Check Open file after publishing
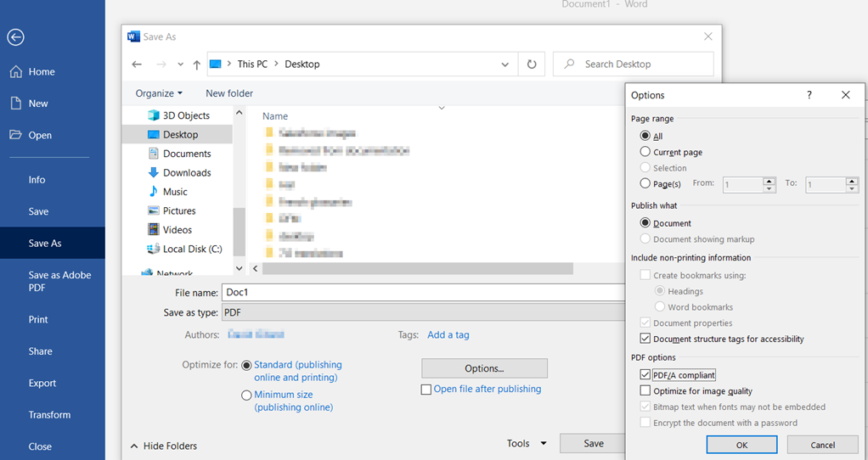Viewport: 868px width, 460px height. [x=426, y=390]
